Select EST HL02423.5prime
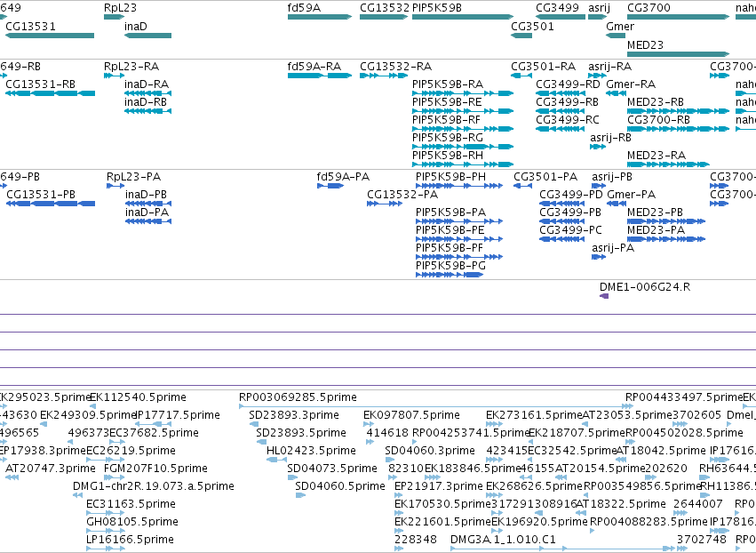The width and height of the screenshot is (756, 553). tap(277, 460)
